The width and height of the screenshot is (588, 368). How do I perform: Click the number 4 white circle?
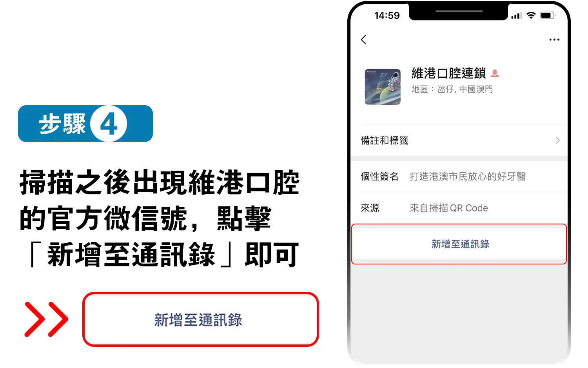click(x=109, y=124)
